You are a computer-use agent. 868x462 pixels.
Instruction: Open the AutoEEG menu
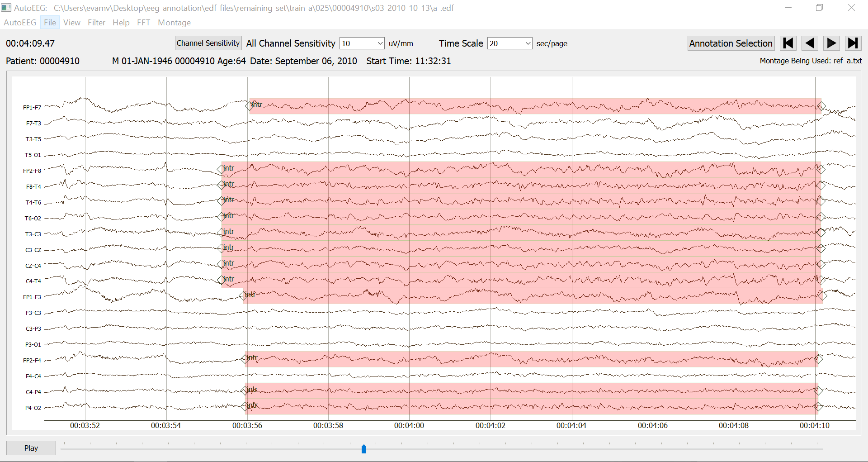[x=20, y=23]
